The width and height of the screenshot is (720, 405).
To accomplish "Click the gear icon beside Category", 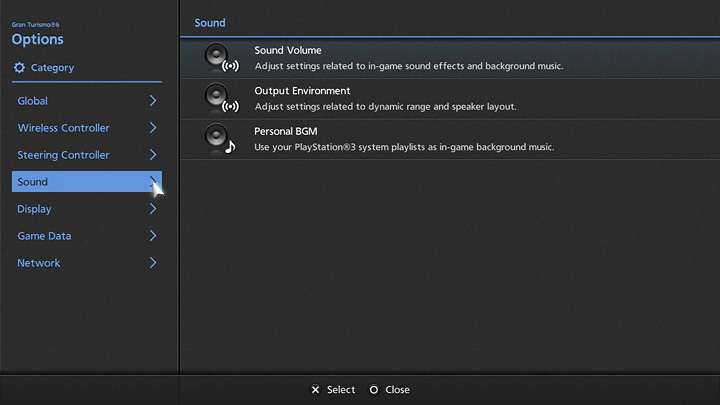I will click(19, 68).
